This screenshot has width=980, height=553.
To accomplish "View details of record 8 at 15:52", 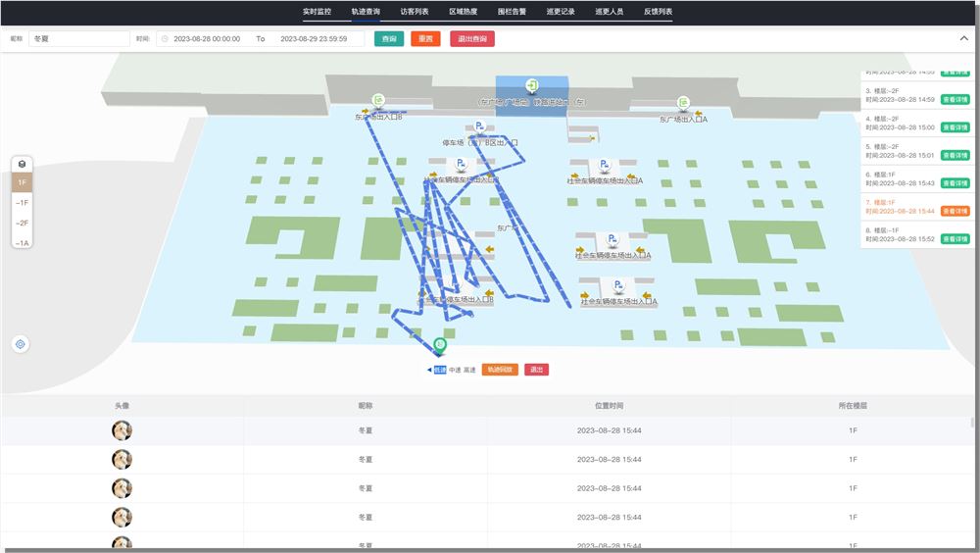I will [955, 239].
